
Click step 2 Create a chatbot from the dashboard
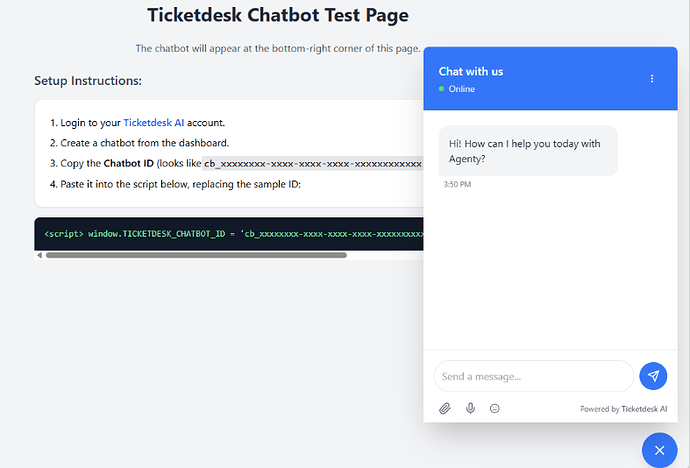(145, 143)
